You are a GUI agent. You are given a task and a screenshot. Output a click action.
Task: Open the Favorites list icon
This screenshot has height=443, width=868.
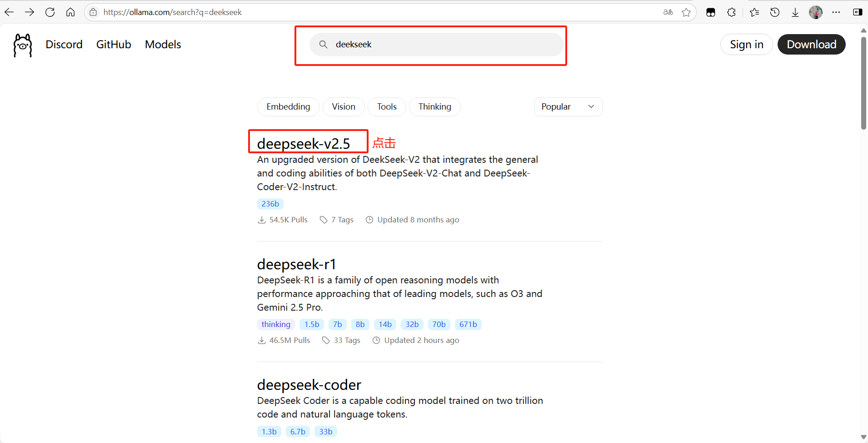click(x=754, y=12)
